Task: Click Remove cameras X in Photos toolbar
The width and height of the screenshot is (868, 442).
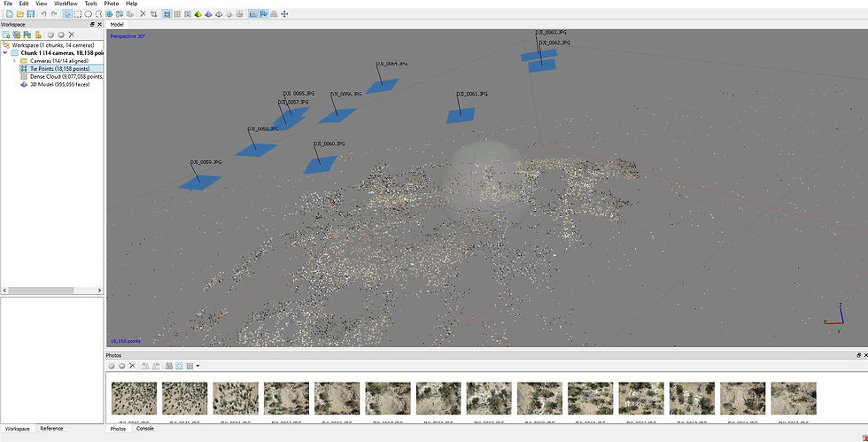Action: (x=132, y=366)
